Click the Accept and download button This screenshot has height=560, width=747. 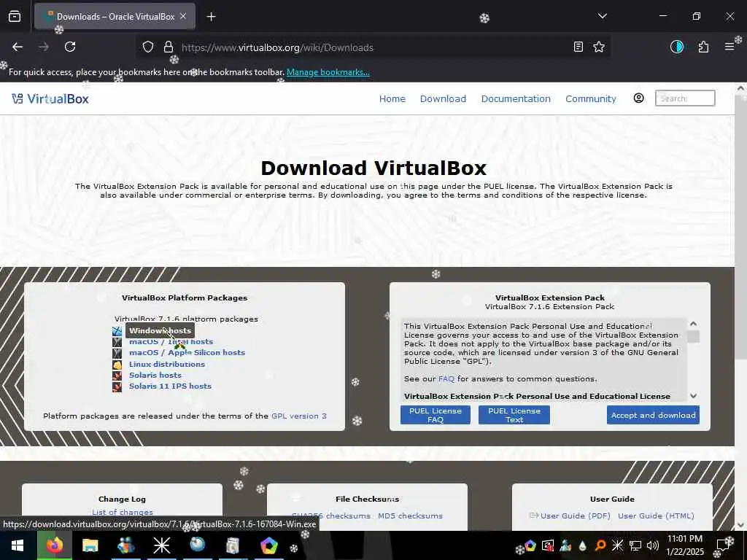(x=653, y=415)
